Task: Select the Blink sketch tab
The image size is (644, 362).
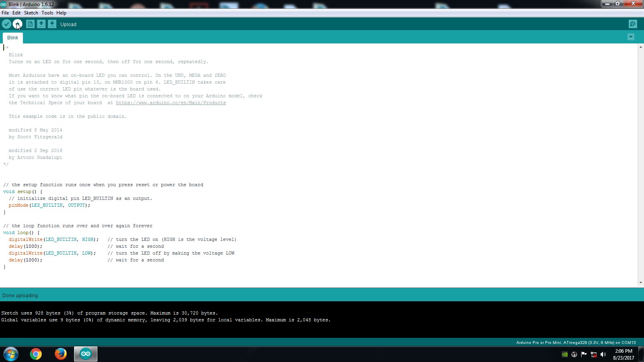Action: coord(12,38)
